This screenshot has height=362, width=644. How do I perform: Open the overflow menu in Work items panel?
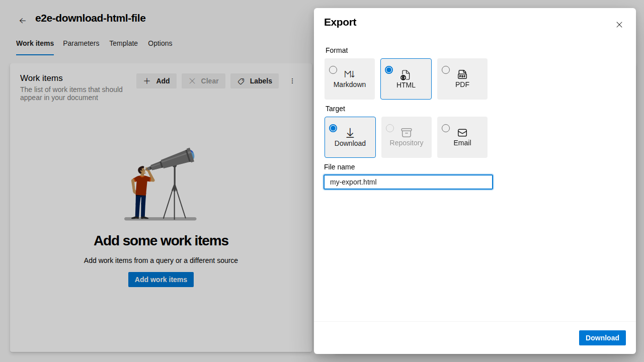292,81
